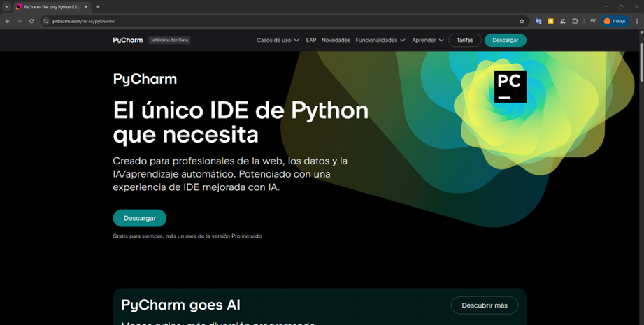This screenshot has height=325, width=644.
Task: Bookmark this page with the star icon
Action: [522, 21]
